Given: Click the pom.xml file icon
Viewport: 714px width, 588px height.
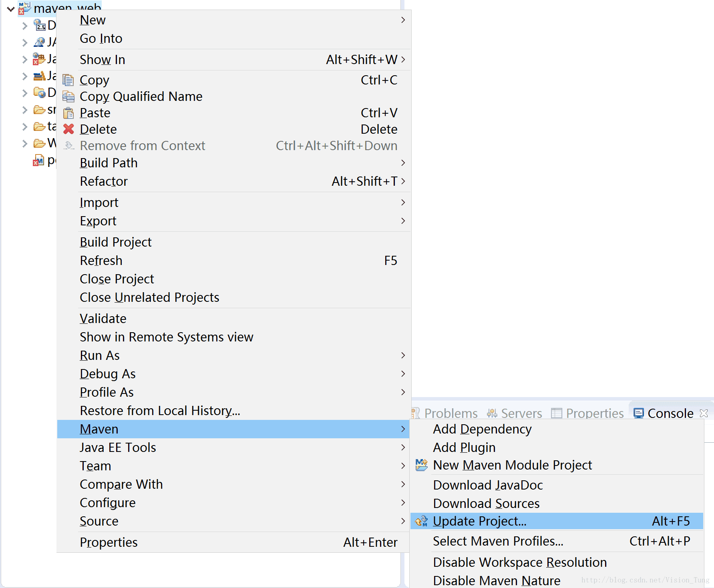Looking at the screenshot, I should (x=38, y=161).
